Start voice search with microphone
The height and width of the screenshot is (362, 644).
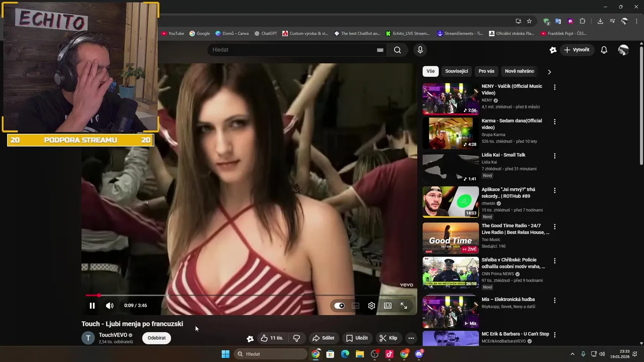click(420, 50)
